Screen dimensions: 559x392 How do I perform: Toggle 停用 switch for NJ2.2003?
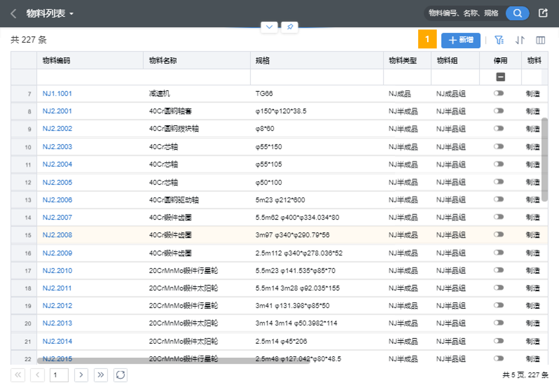pos(499,146)
